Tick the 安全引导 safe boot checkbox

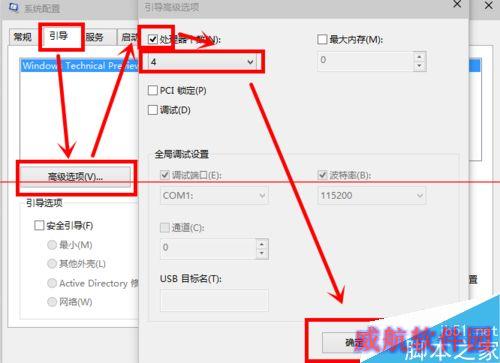click(39, 225)
